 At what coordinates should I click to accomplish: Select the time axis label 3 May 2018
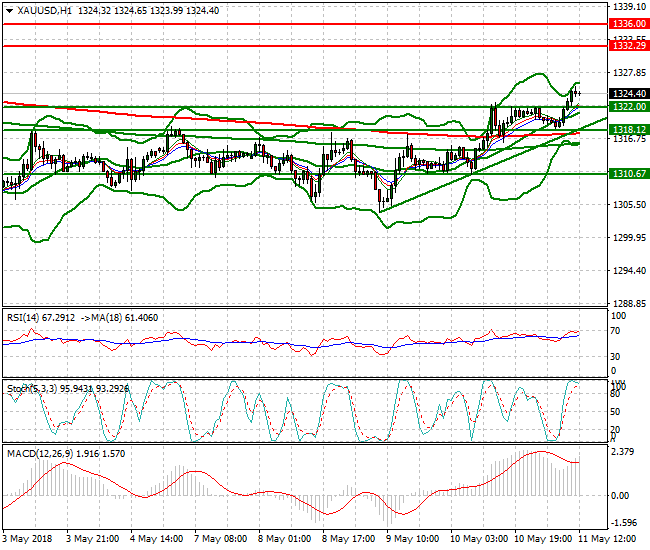pos(27,539)
